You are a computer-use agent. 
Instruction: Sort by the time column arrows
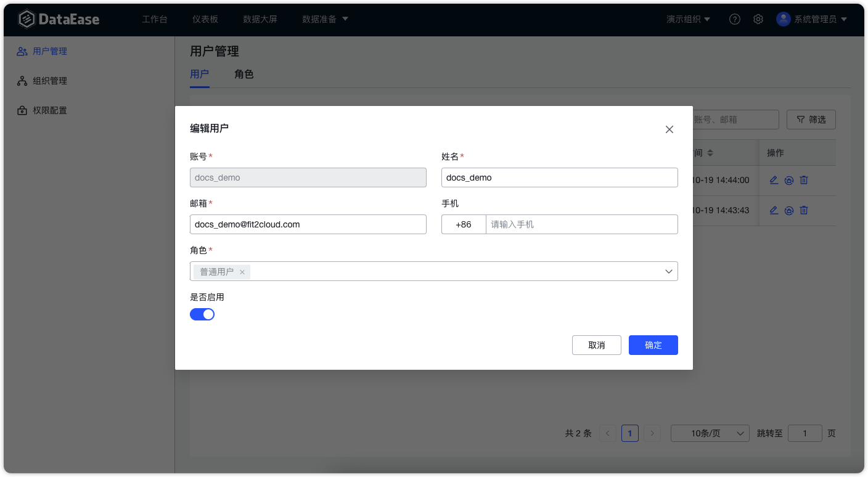[x=710, y=153]
